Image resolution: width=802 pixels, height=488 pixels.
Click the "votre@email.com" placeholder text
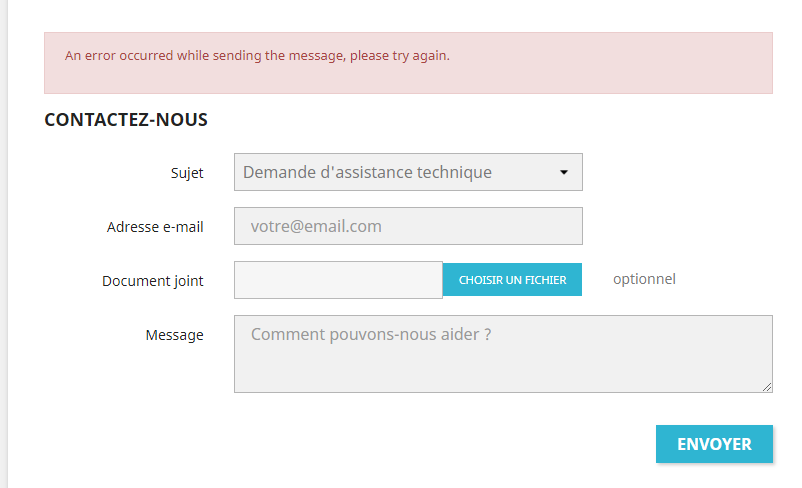coord(316,226)
